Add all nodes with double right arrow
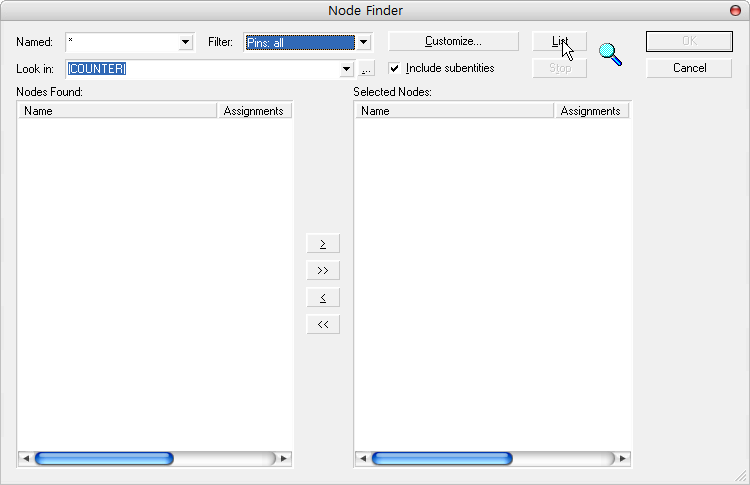The height and width of the screenshot is (485, 750). (x=322, y=271)
